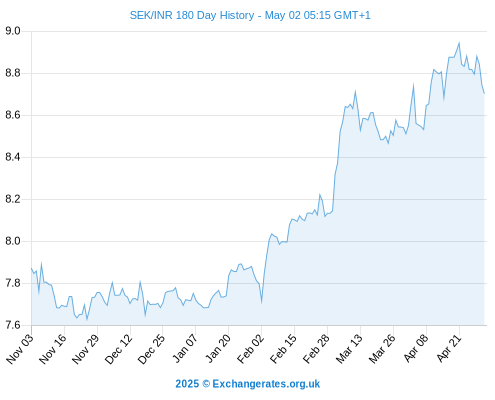Viewport: 495px width, 400px height.
Task: Select the Apr 21 date tick label
Action: click(448, 348)
